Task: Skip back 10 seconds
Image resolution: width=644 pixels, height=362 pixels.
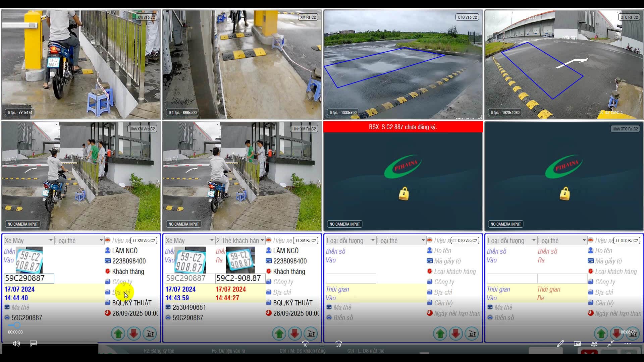Action: click(305, 344)
